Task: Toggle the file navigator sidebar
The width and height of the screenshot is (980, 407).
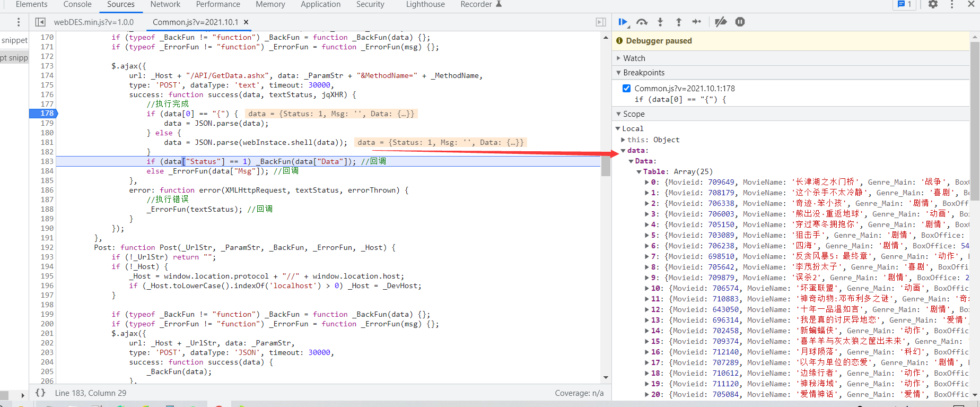Action: click(x=40, y=22)
